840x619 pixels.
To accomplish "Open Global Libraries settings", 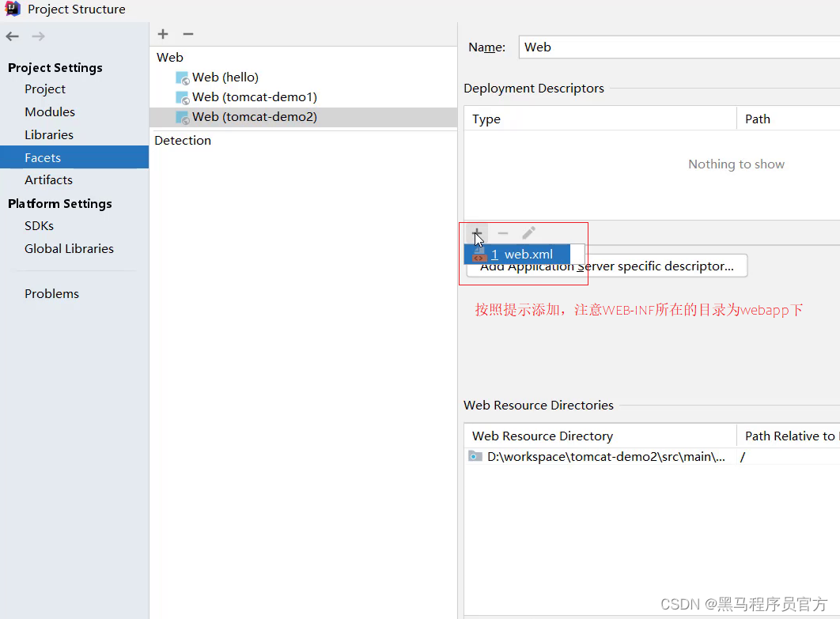I will 69,248.
